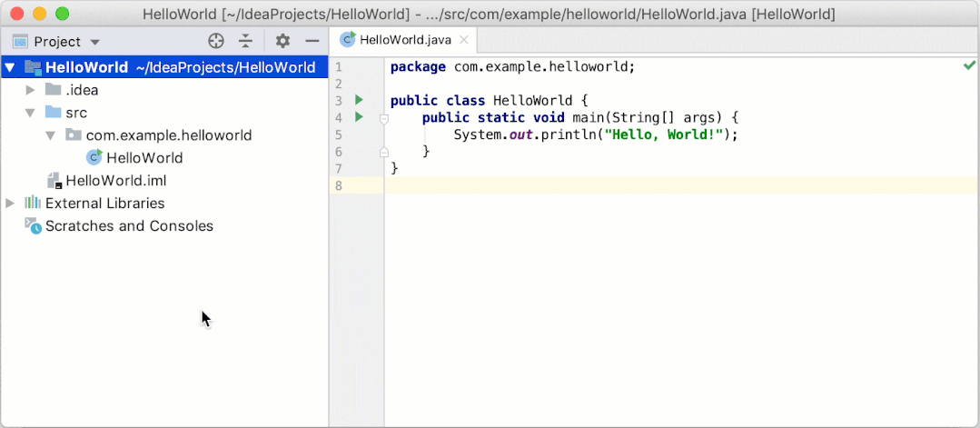
Task: Click the Scratches and Consoles icon
Action: point(33,226)
